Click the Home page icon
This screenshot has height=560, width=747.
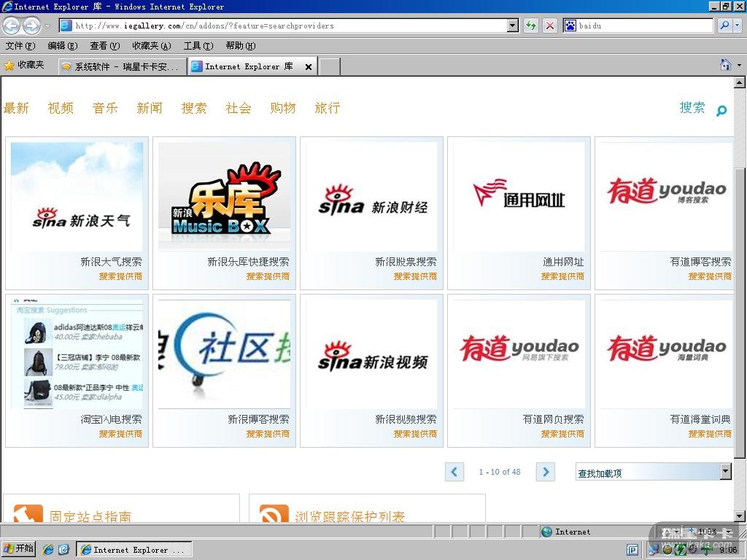click(725, 65)
